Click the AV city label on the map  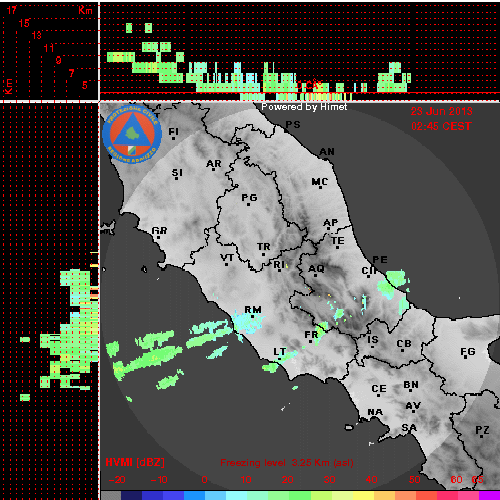pos(413,406)
